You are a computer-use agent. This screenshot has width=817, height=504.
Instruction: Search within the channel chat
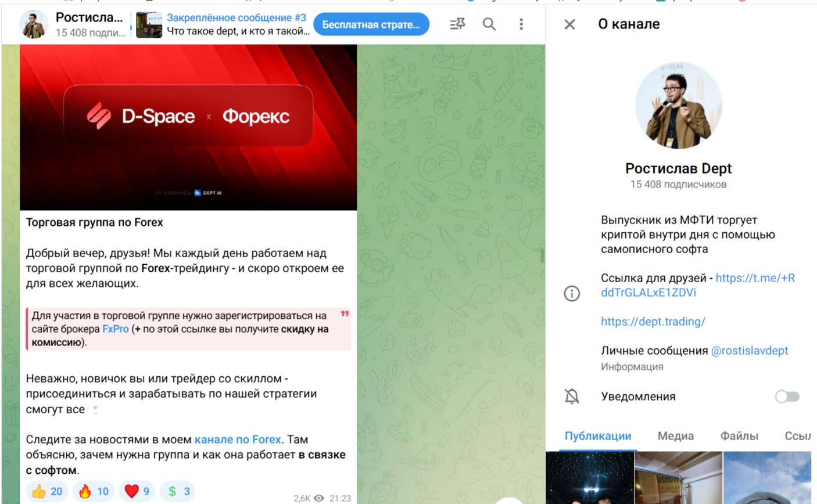click(x=489, y=24)
